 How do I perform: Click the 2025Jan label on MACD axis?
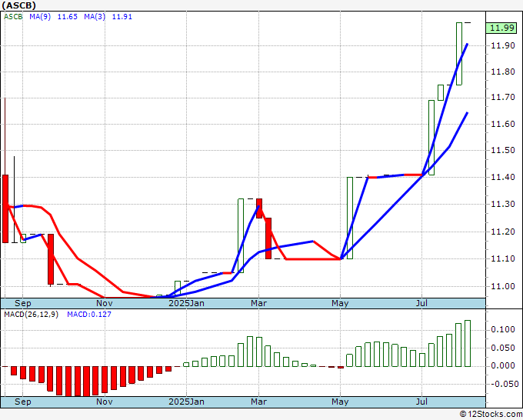click(x=186, y=402)
